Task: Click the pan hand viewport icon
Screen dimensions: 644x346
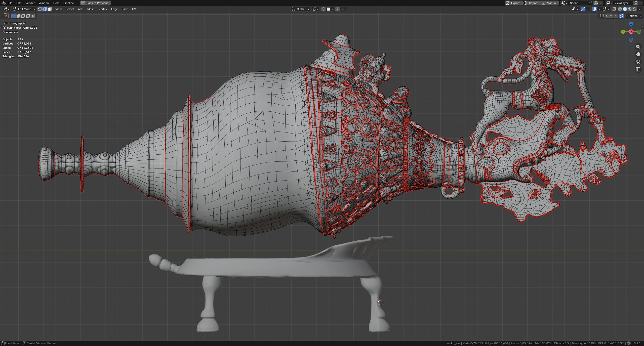Action: coord(638,54)
